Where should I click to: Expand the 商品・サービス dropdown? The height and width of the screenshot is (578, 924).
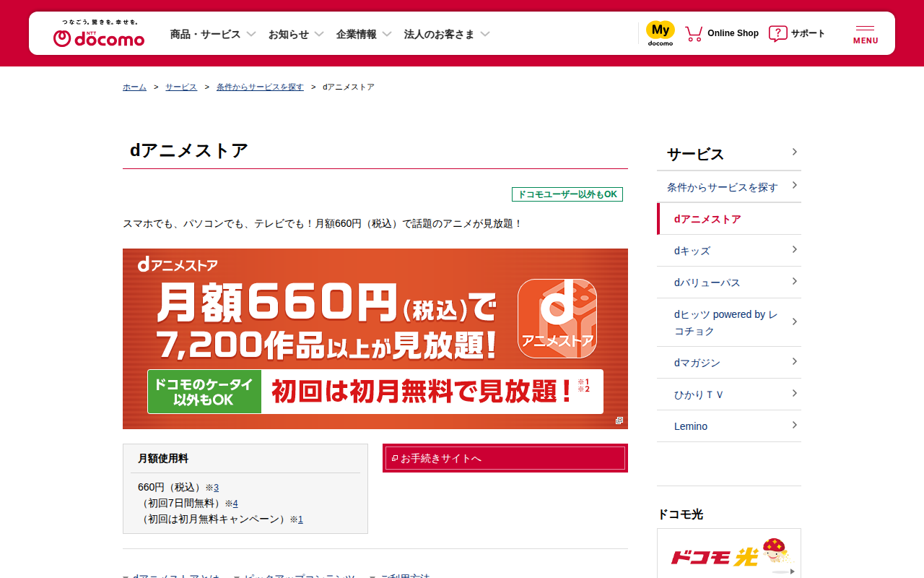click(x=213, y=34)
